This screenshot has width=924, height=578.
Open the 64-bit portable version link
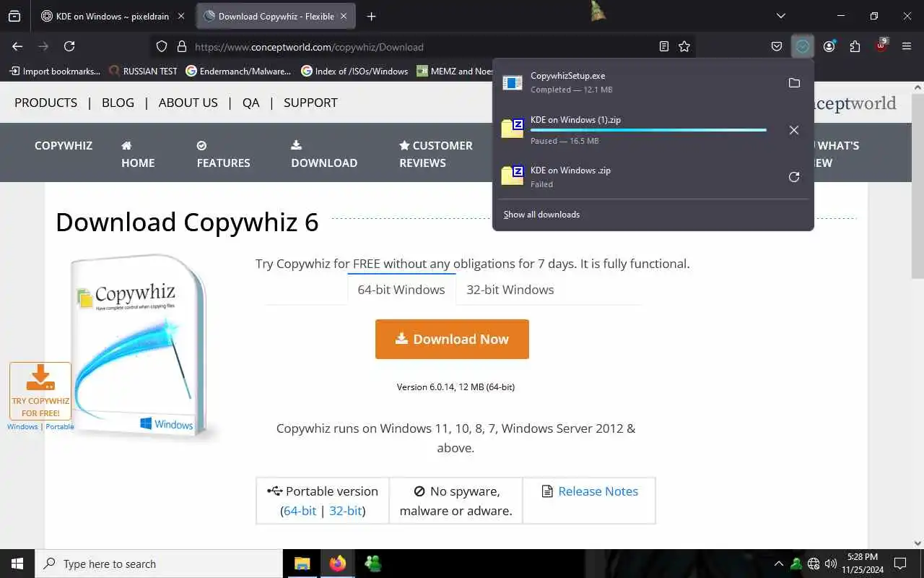[300, 510]
